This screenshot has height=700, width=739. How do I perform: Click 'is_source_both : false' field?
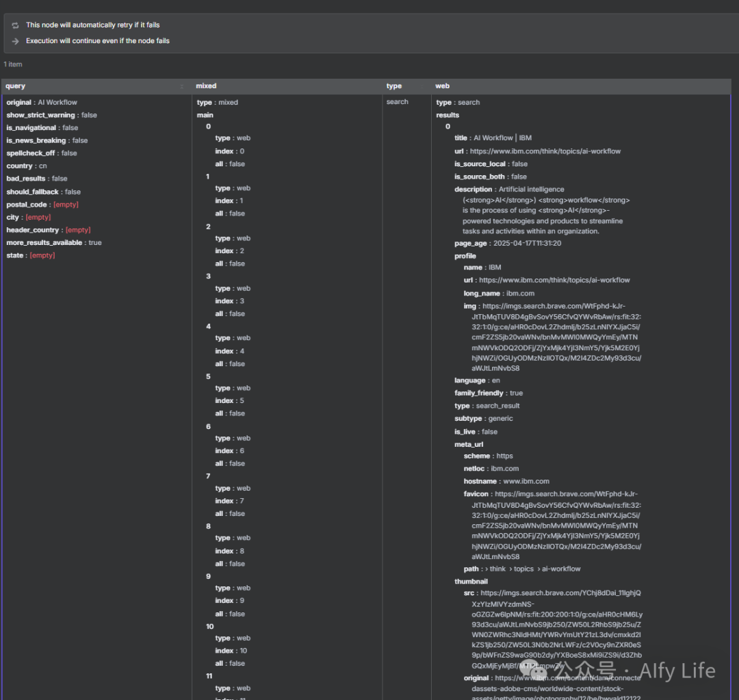(x=490, y=177)
